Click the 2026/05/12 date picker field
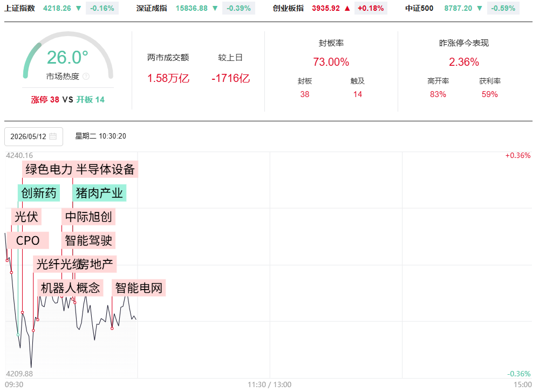 (x=33, y=136)
